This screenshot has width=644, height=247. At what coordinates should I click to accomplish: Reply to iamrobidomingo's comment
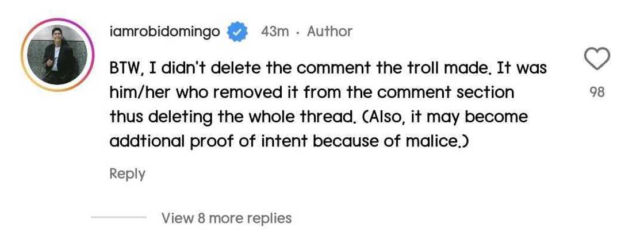tap(127, 173)
